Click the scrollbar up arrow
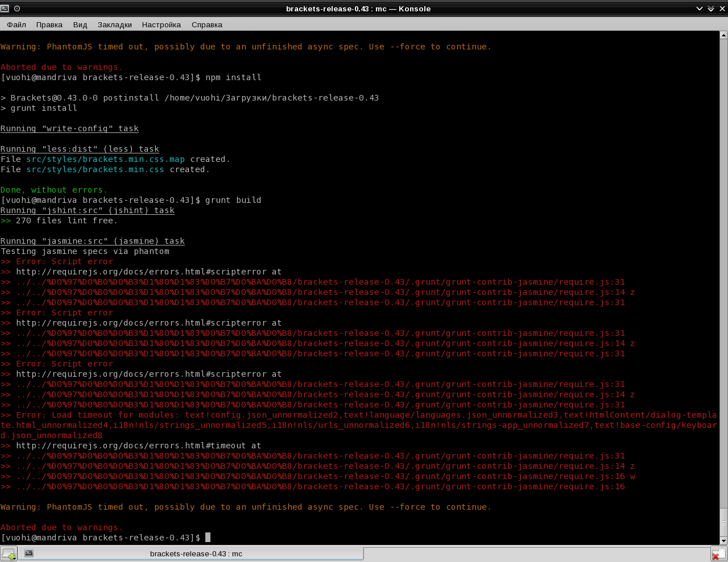The height and width of the screenshot is (562, 728). coord(723,35)
